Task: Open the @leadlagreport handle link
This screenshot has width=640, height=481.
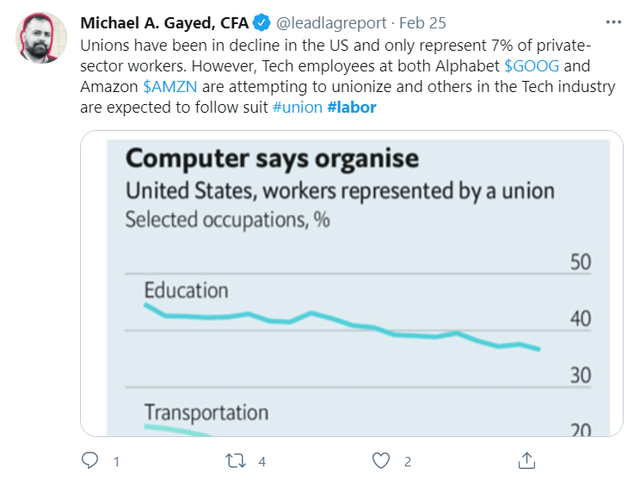Action: (x=331, y=23)
